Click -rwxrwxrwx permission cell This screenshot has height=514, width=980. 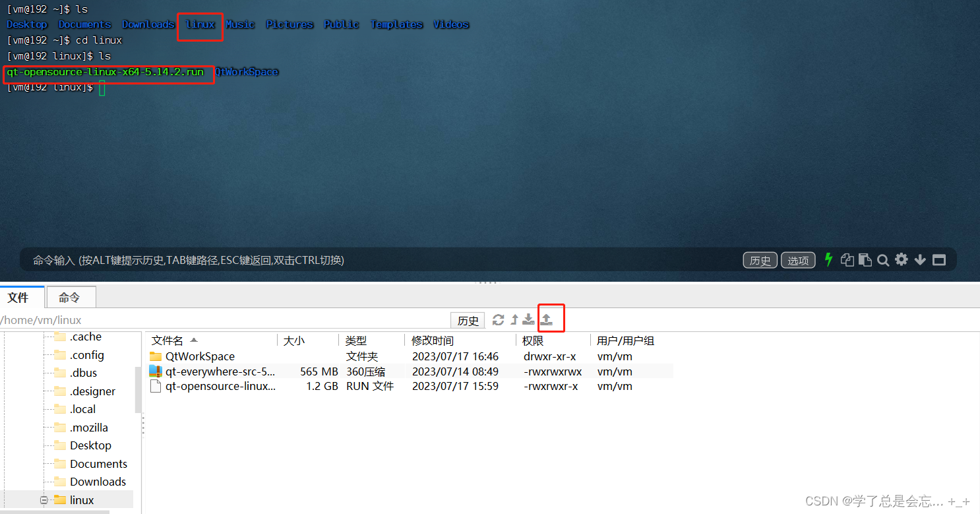pos(553,371)
